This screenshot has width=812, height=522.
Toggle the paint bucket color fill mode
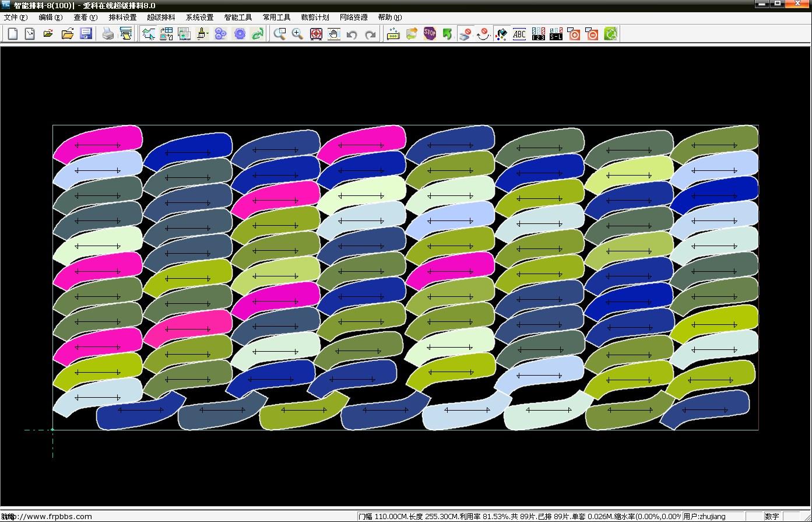tap(501, 34)
